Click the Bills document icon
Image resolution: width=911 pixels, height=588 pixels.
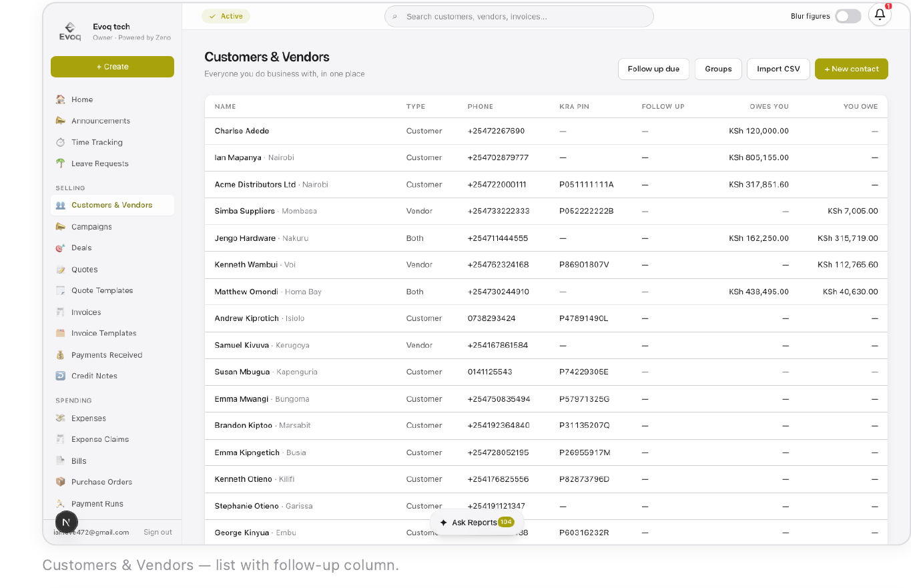pos(61,461)
